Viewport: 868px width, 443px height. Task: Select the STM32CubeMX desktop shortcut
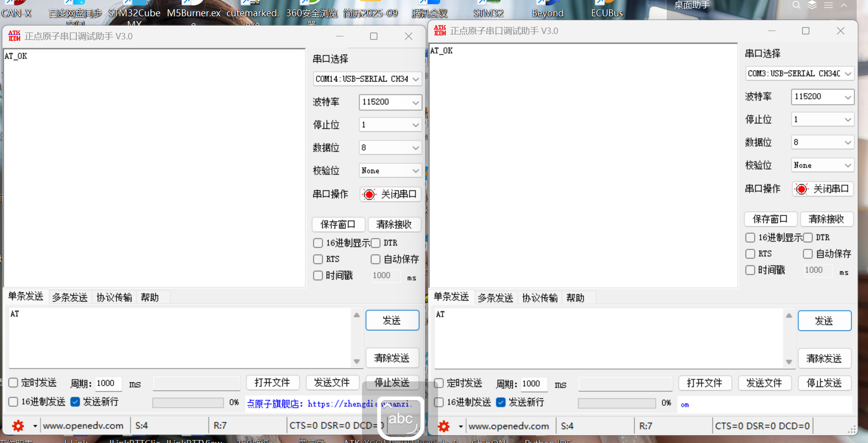(134, 13)
